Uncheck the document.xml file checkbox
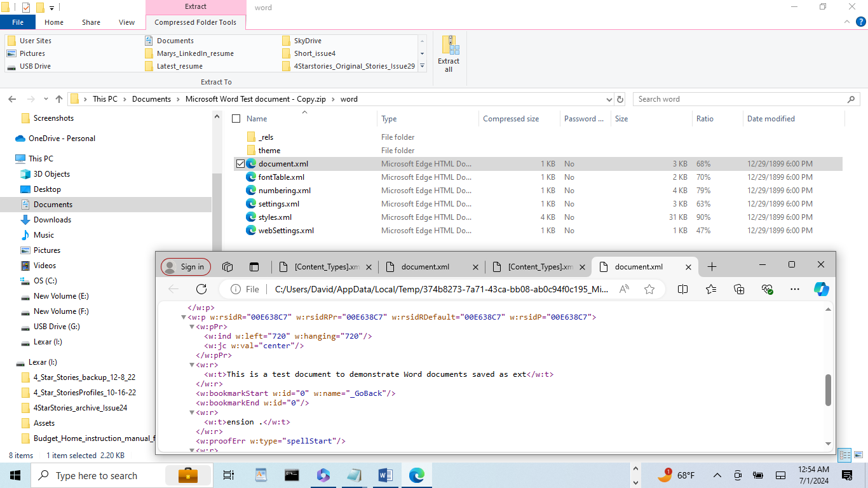Image resolution: width=868 pixels, height=488 pixels. coord(240,164)
